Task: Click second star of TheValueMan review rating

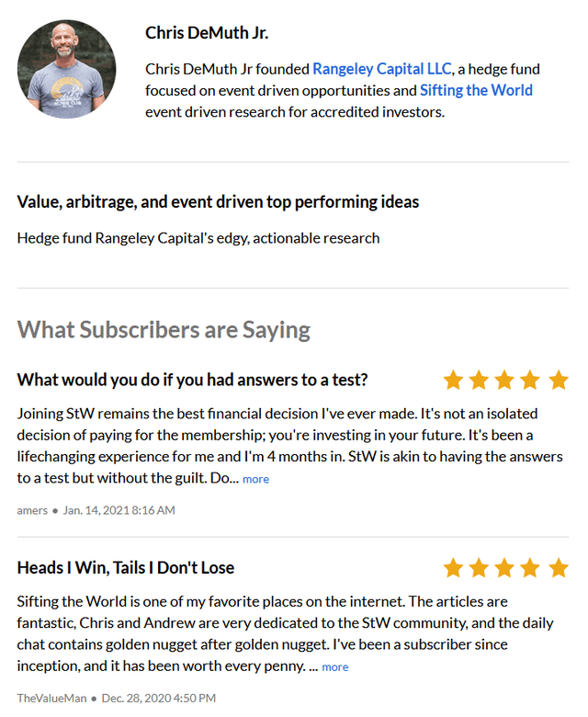Action: [x=479, y=568]
